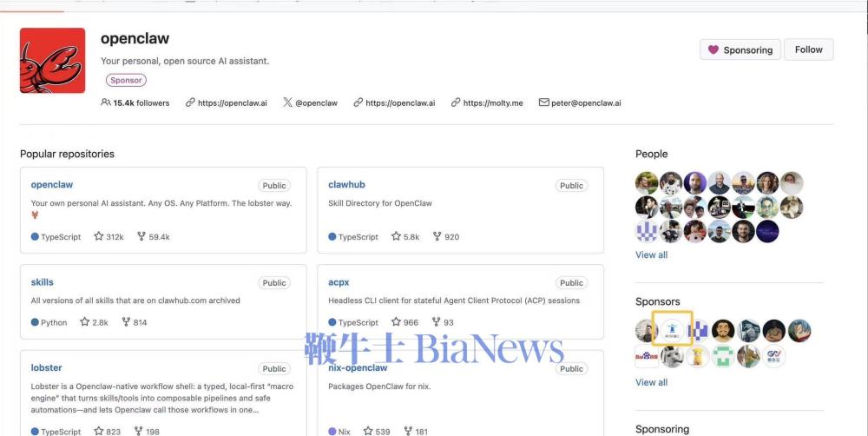View 93 forks on acpx
This screenshot has width=868, height=436.
pyautogui.click(x=443, y=322)
